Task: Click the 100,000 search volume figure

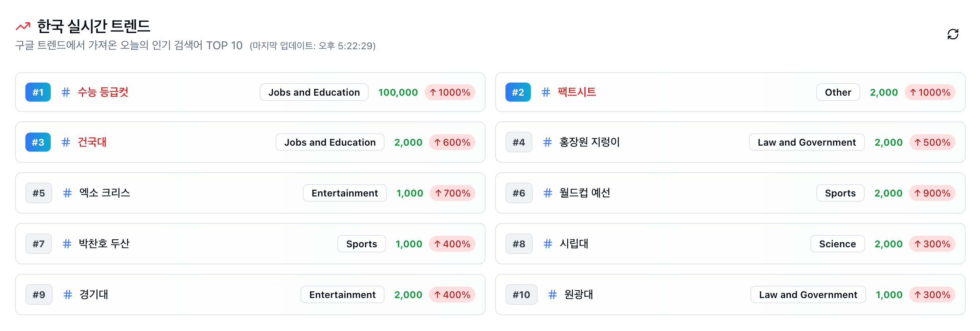Action: (398, 92)
